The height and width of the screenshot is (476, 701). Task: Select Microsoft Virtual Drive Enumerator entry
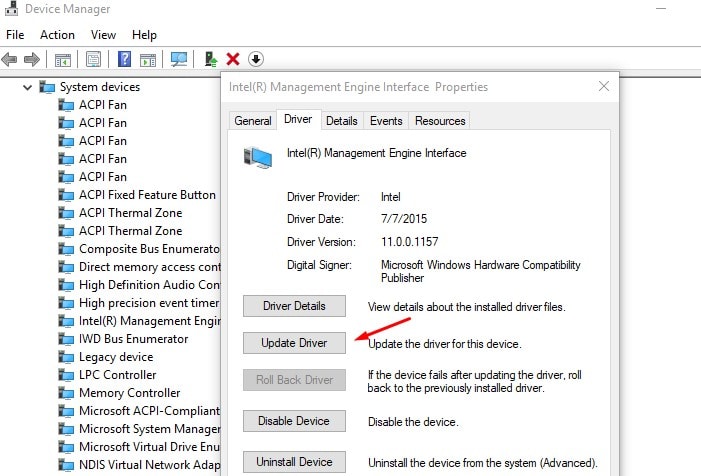149,447
